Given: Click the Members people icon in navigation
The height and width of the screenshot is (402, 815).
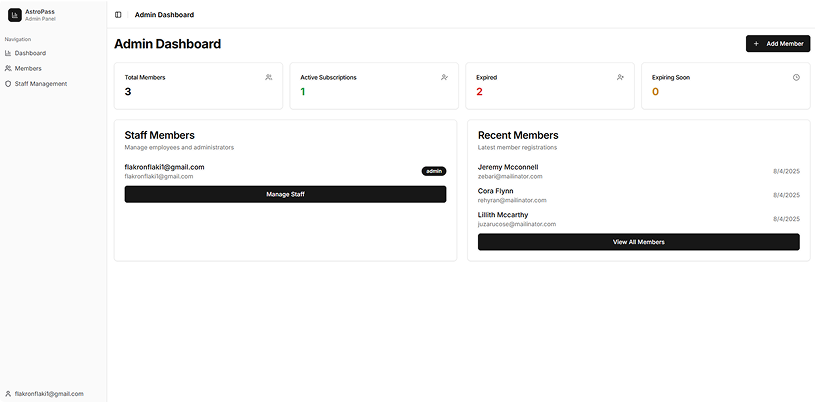Looking at the screenshot, I should pyautogui.click(x=8, y=68).
